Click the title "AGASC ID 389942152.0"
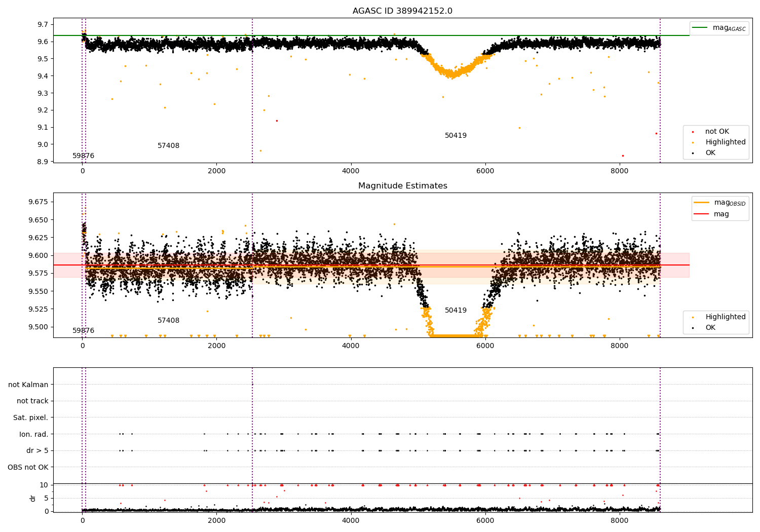Screen dimensions: 760x532 click(402, 11)
